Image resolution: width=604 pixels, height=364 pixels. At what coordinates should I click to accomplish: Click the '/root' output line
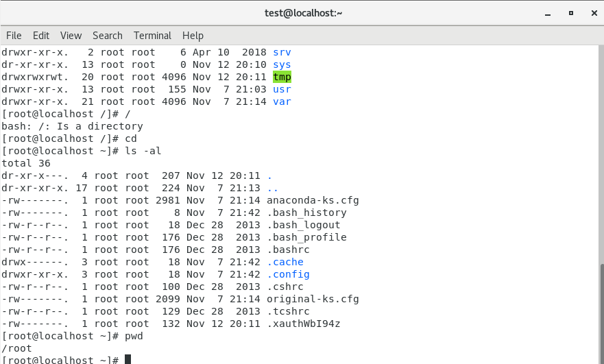point(16,349)
